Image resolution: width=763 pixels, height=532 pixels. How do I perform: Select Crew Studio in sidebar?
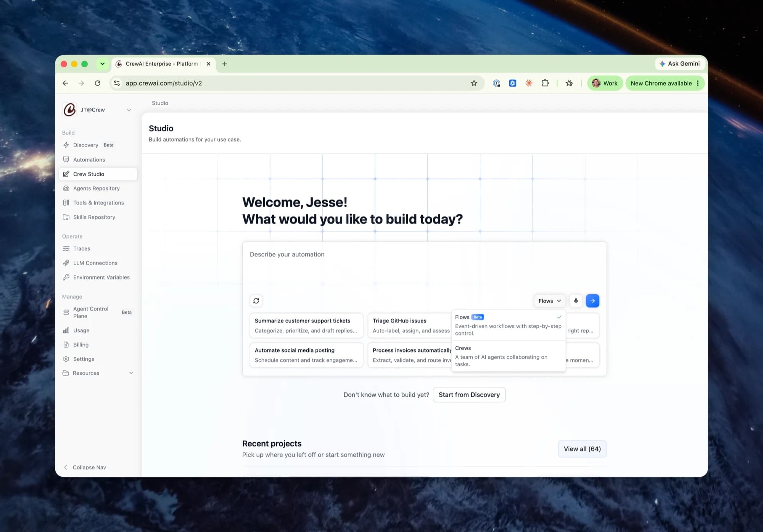[98, 174]
